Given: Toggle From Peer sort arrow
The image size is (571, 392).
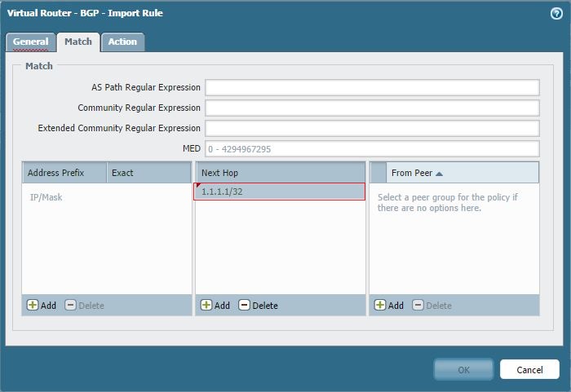Looking at the screenshot, I should point(439,174).
